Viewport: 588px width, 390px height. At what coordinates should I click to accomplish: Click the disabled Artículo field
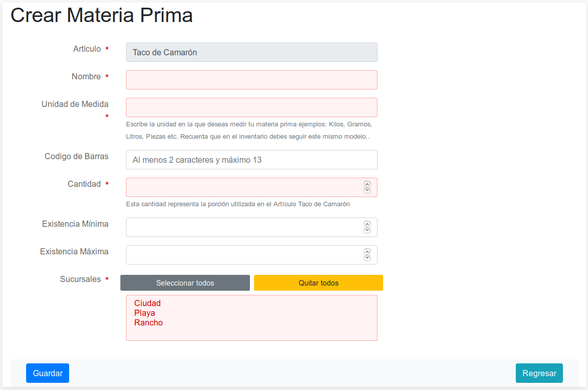point(251,52)
